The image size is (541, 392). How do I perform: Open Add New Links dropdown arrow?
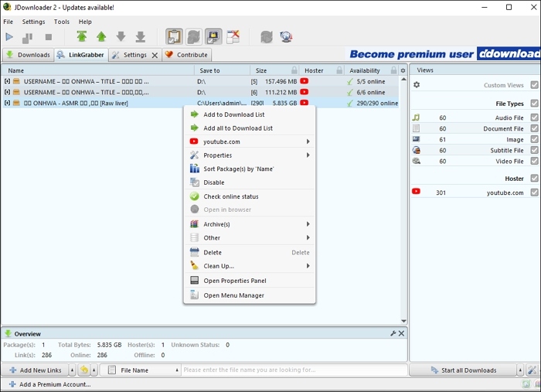tap(72, 370)
